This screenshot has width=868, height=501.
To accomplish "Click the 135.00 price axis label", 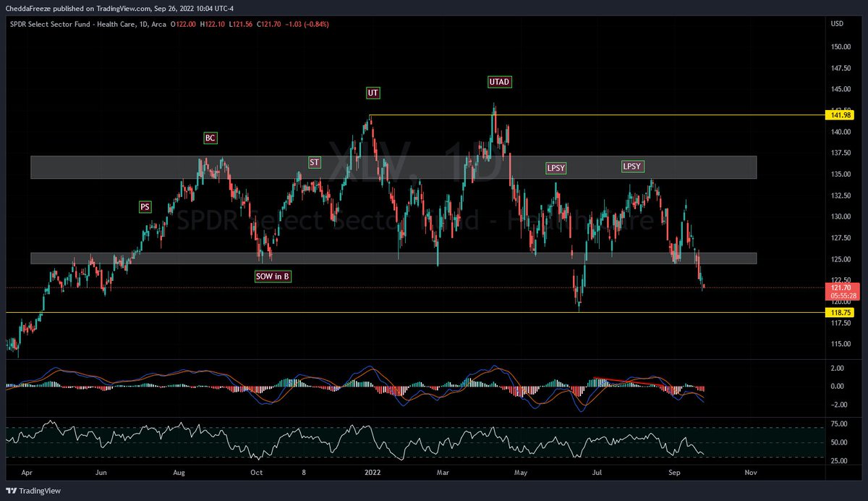I will point(841,174).
